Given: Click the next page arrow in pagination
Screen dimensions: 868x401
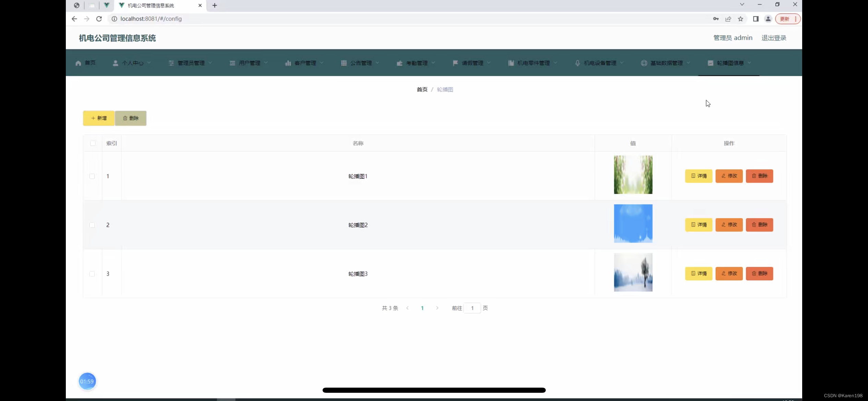Looking at the screenshot, I should click(x=437, y=308).
